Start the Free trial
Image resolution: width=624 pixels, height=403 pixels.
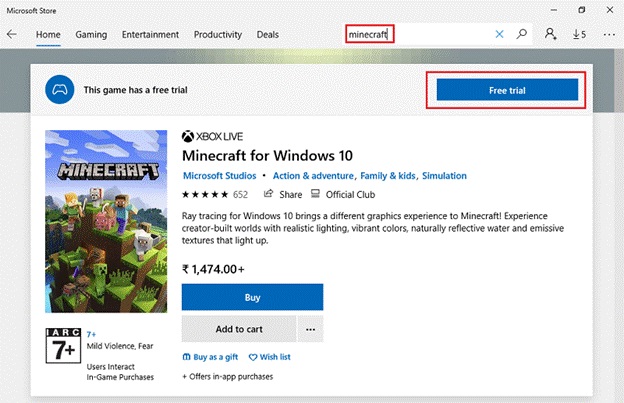pyautogui.click(x=507, y=90)
